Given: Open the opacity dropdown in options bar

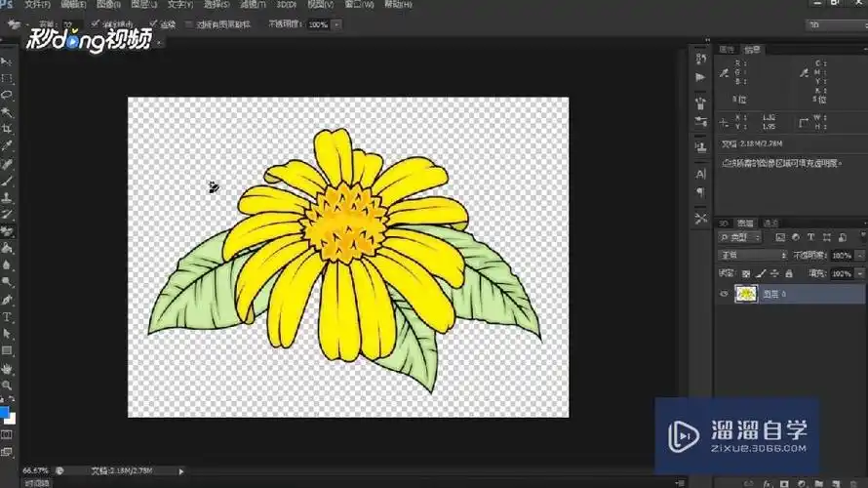Looking at the screenshot, I should click(x=336, y=23).
